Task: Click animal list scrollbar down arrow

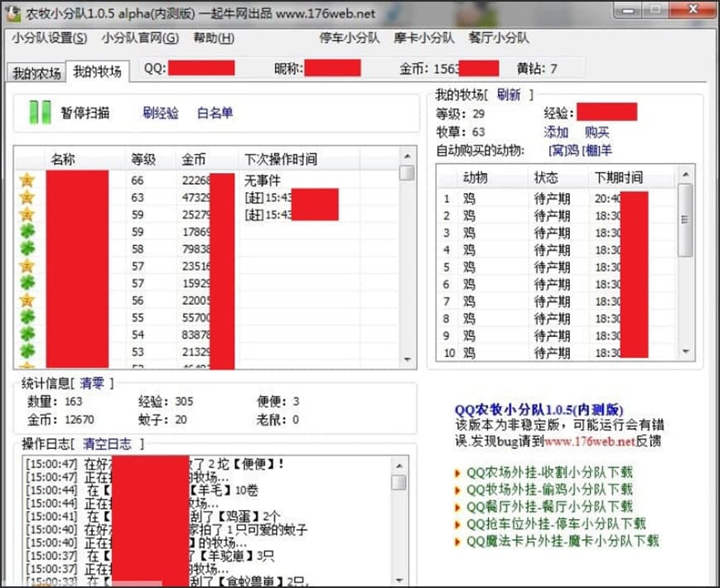Action: pos(685,352)
